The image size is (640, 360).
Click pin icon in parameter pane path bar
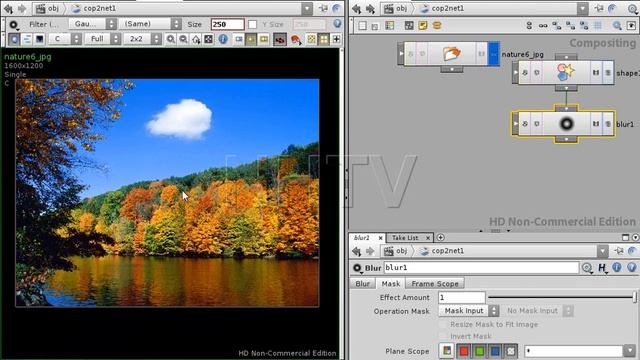click(619, 251)
